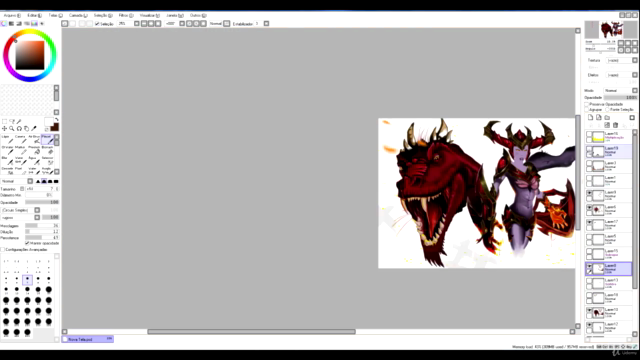Click the Tamanho brush size field
The height and width of the screenshot is (360, 640).
[x=42, y=189]
